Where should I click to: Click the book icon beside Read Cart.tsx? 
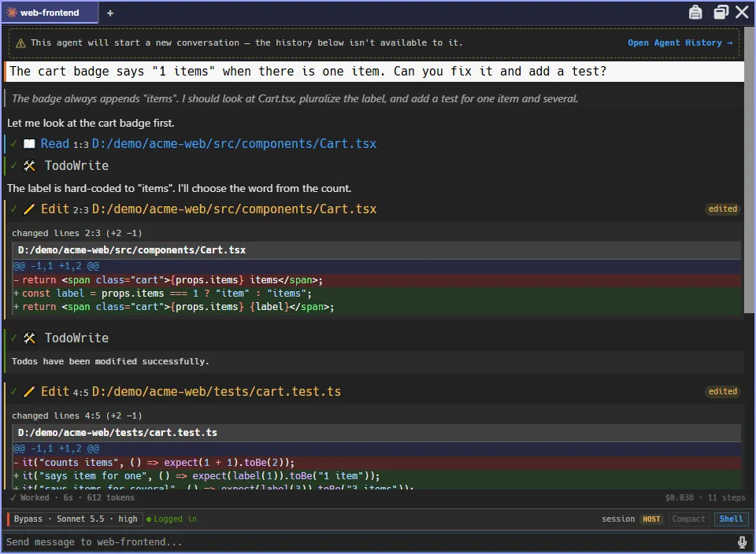pyautogui.click(x=29, y=144)
